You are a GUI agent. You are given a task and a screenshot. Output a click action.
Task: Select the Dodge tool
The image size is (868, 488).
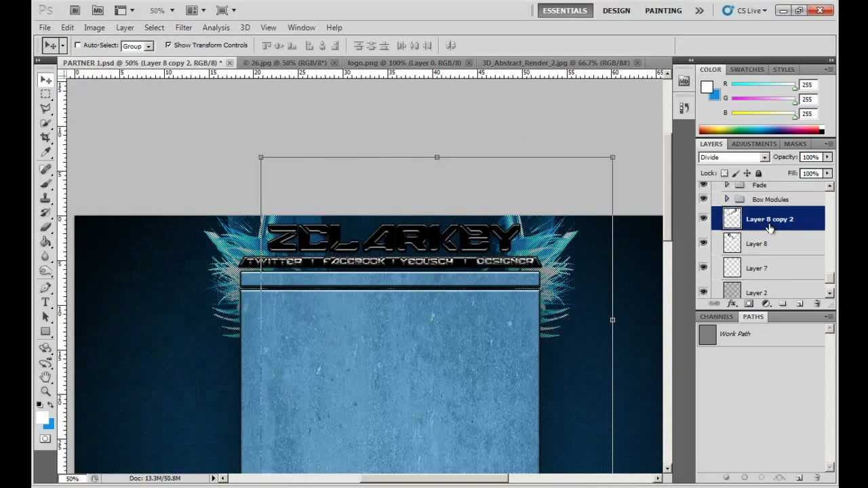click(45, 270)
